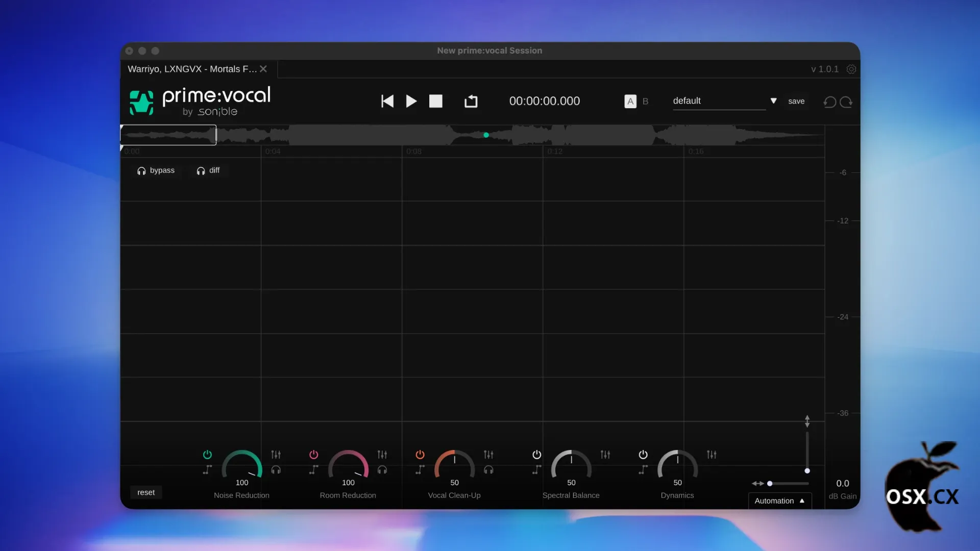Enable Spectral Balance automation curve icon
This screenshot has width=980, height=551.
[537, 470]
